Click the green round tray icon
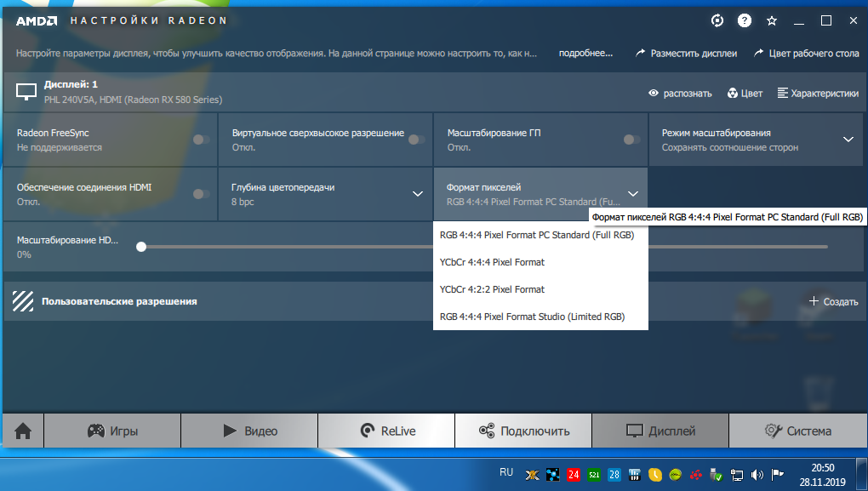This screenshot has height=491, width=868. (x=676, y=474)
